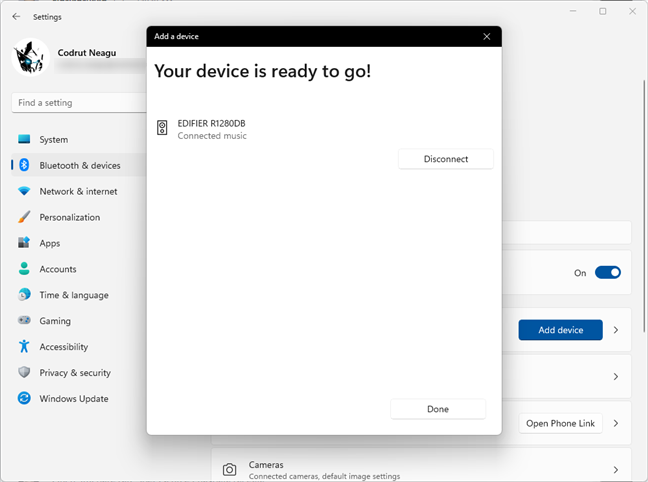Open Privacy & security settings
Screen dimensions: 648x482
pos(79,372)
